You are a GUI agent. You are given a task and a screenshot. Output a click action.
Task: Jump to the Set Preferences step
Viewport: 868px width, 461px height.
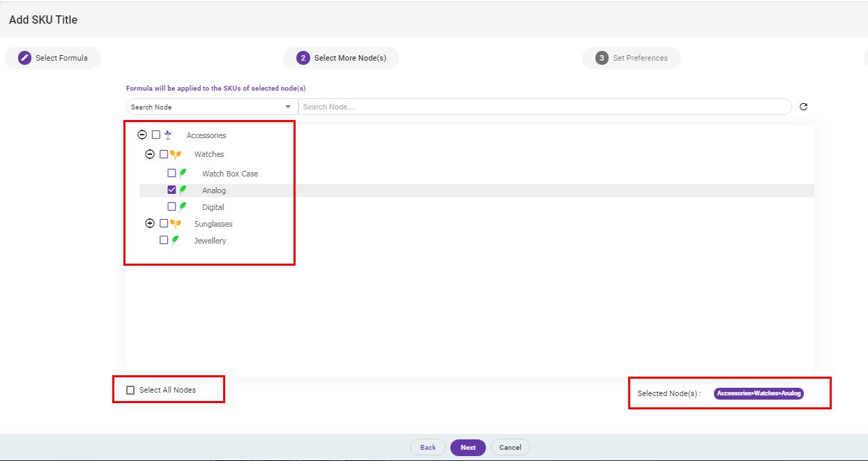click(632, 58)
